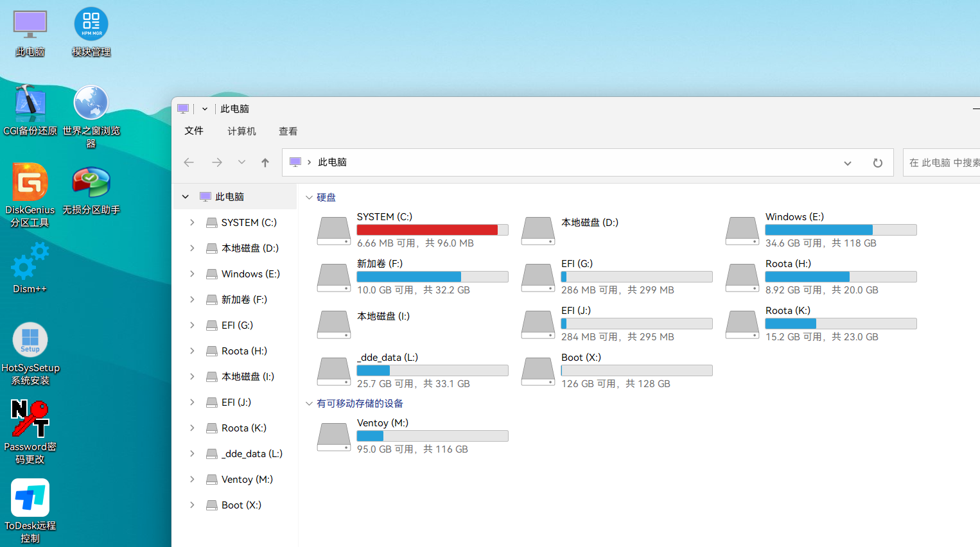Viewport: 980px width, 547px height.
Task: Collapse the 有可移动存储的设备 group
Action: 309,404
